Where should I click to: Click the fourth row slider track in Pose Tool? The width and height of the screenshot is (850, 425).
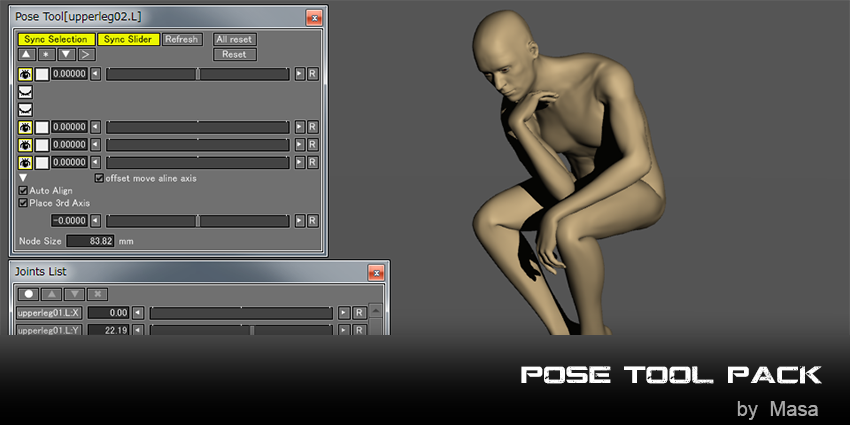(197, 162)
